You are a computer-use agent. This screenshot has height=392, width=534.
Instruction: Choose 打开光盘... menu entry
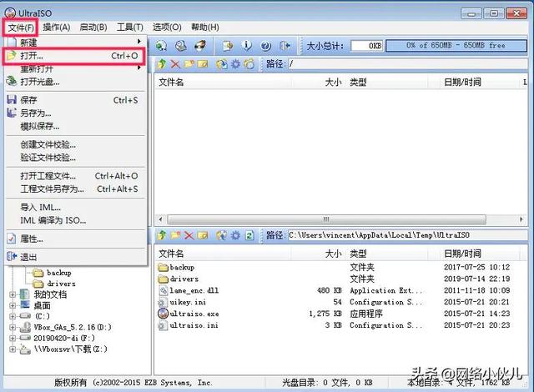[x=76, y=82]
